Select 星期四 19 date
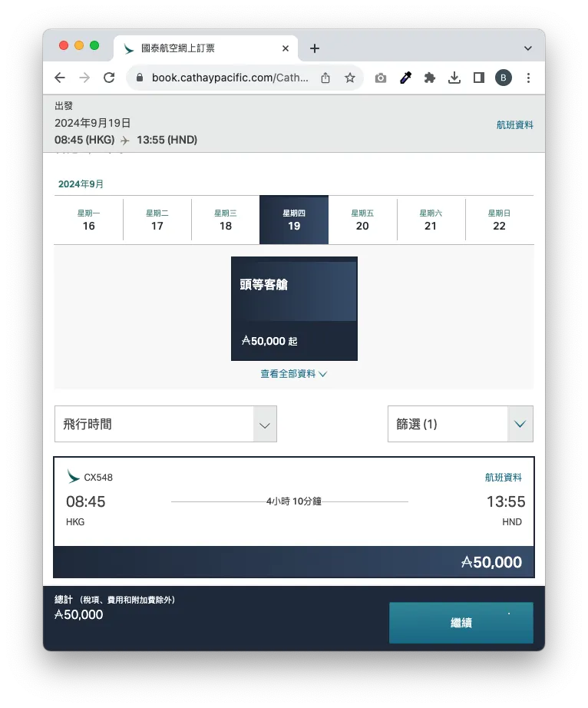The image size is (588, 708). (294, 220)
